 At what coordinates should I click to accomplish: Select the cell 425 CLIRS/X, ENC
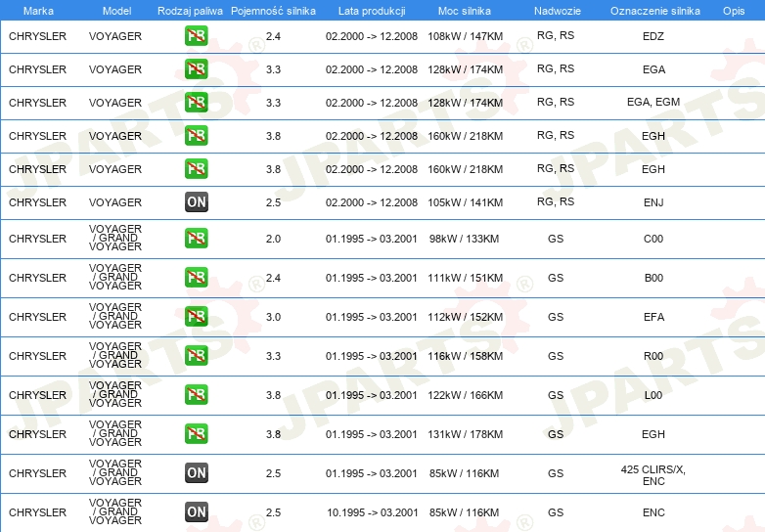[653, 475]
